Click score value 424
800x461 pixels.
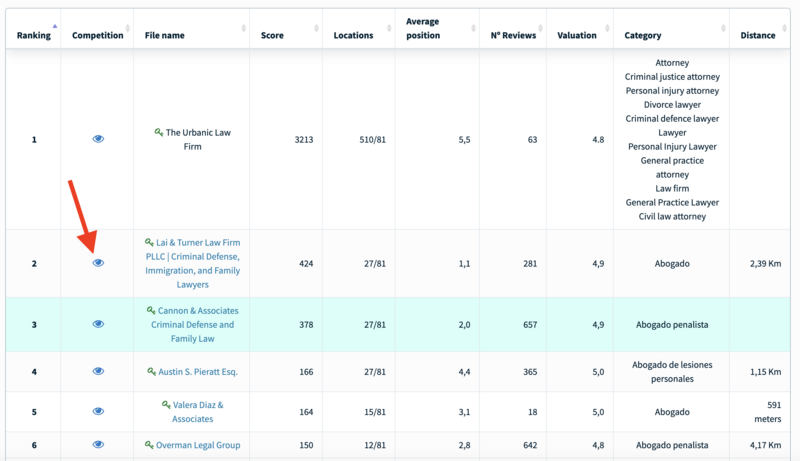click(x=306, y=263)
